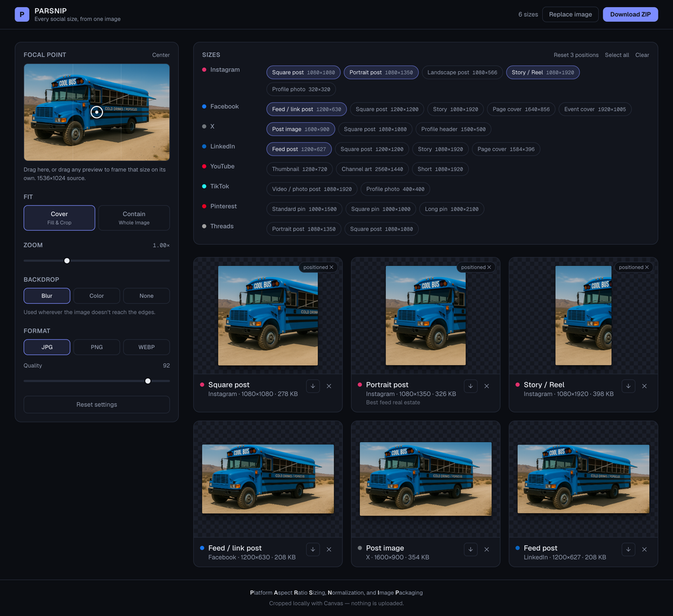673x616 pixels.
Task: Remove the Portrait post card
Action: pyautogui.click(x=487, y=386)
